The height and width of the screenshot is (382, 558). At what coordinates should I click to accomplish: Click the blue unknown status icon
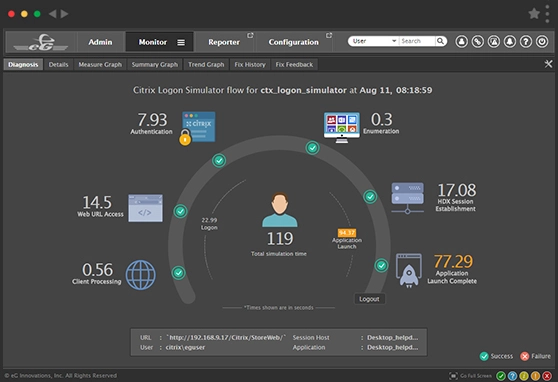[512, 376]
